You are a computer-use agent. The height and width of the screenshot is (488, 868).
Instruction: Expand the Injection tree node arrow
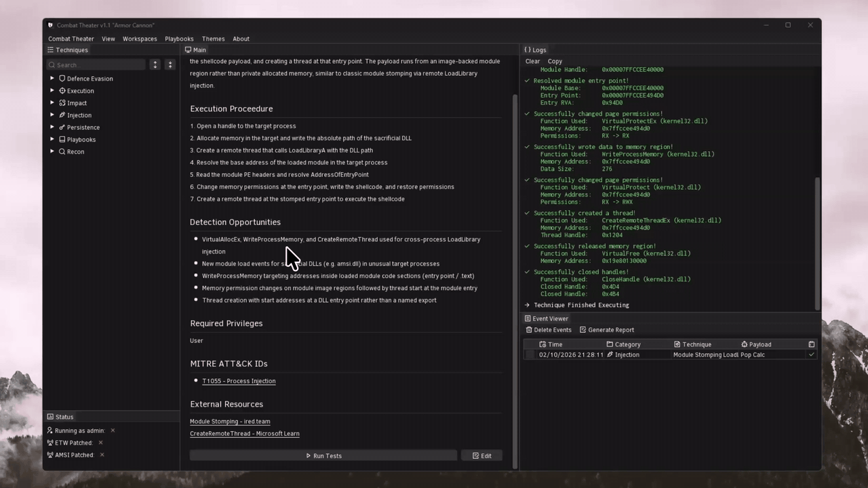(x=52, y=115)
